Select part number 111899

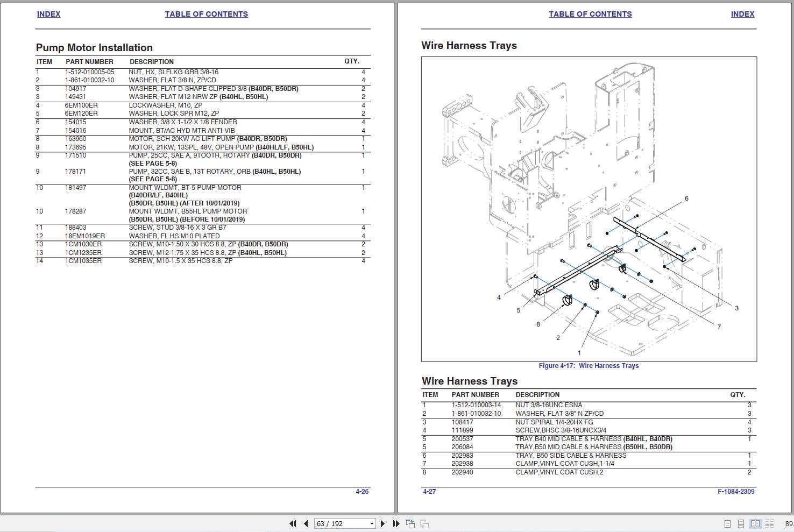(x=462, y=430)
